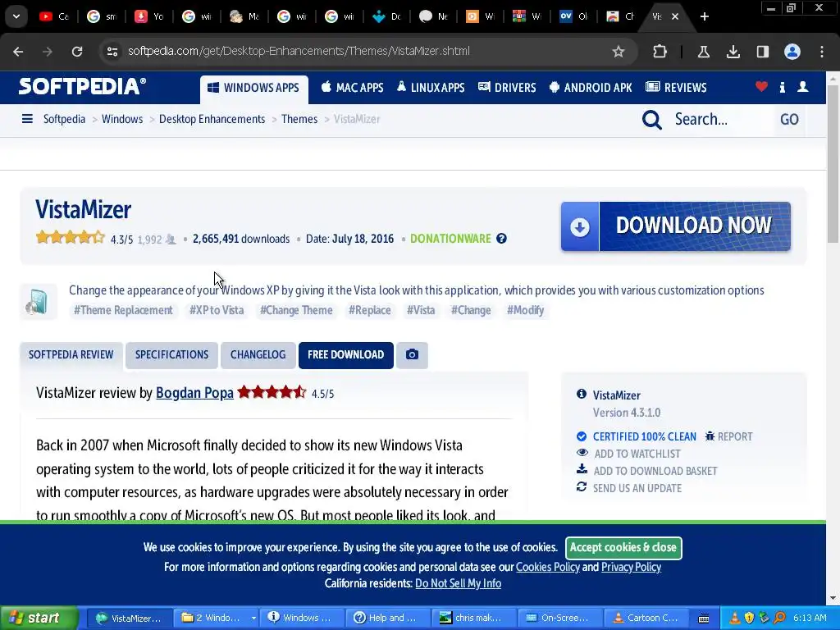Open reviewer Bogdan Popa's profile link
The width and height of the screenshot is (840, 630).
click(x=194, y=393)
